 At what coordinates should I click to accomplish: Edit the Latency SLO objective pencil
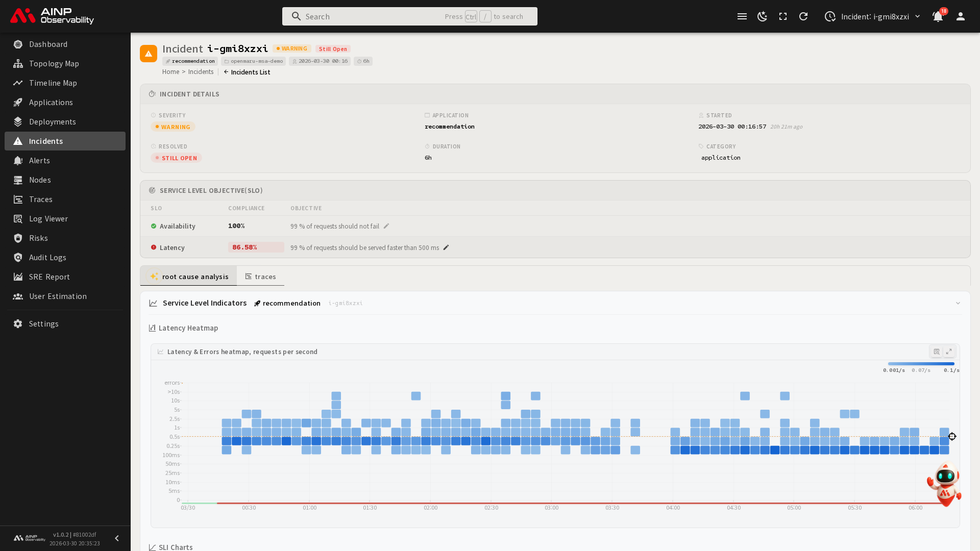coord(446,247)
